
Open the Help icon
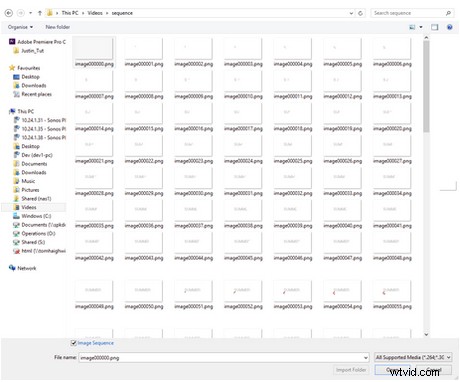pos(450,27)
